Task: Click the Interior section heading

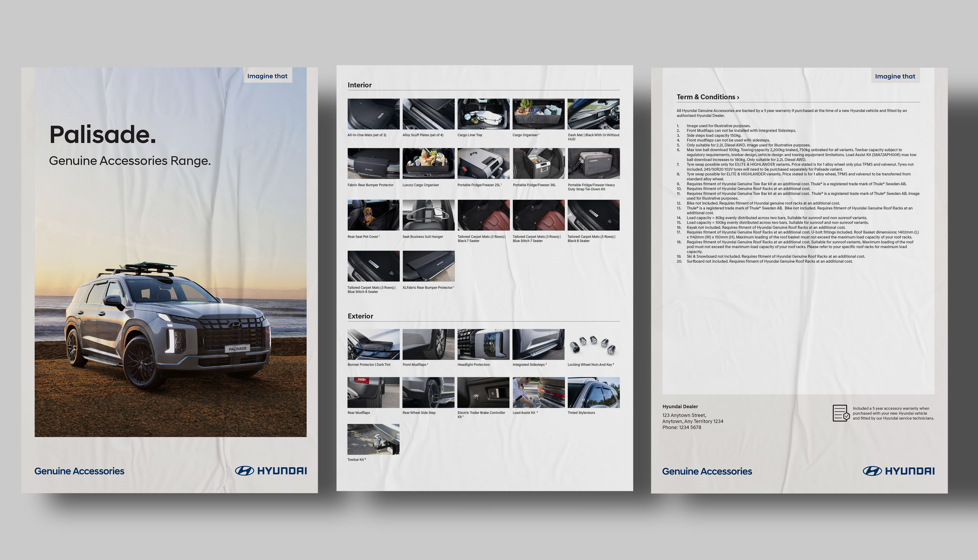Action: click(359, 85)
